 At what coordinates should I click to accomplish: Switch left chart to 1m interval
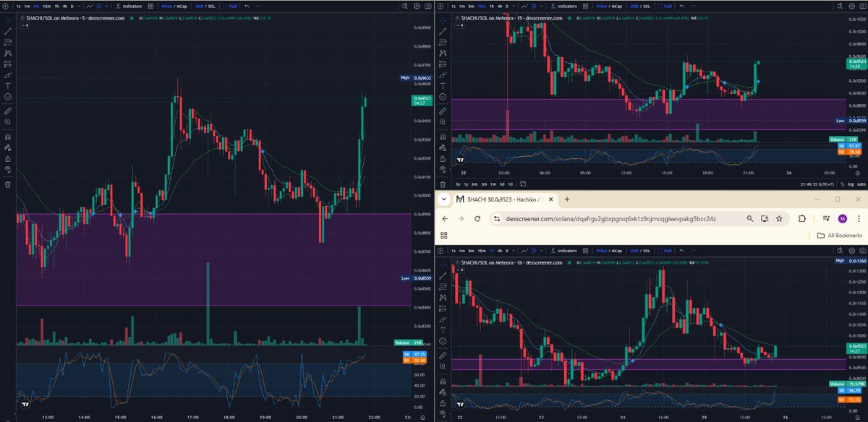27,6
